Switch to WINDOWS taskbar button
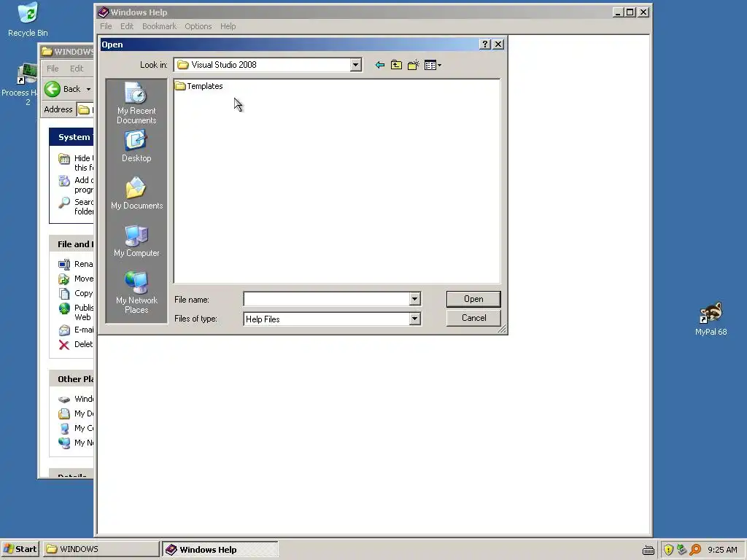 [x=101, y=549]
